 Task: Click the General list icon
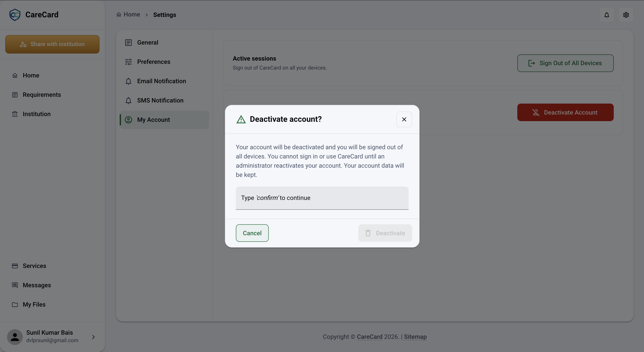(128, 43)
